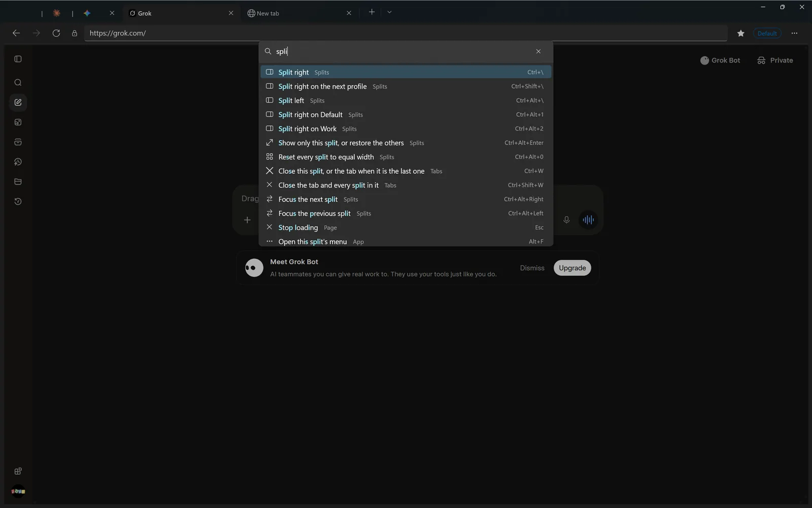This screenshot has height=508, width=812.
Task: Dismiss the Meet Grok Bot banner
Action: pos(532,268)
